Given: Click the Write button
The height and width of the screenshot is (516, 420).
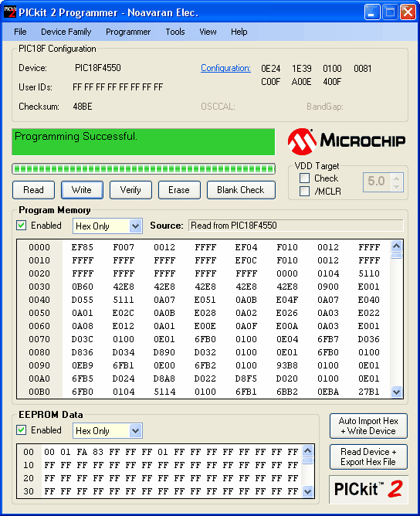Looking at the screenshot, I should click(82, 190).
